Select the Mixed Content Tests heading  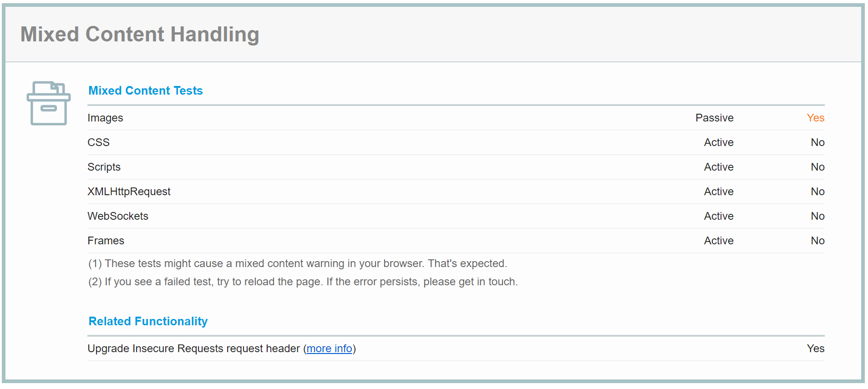pyautogui.click(x=146, y=91)
